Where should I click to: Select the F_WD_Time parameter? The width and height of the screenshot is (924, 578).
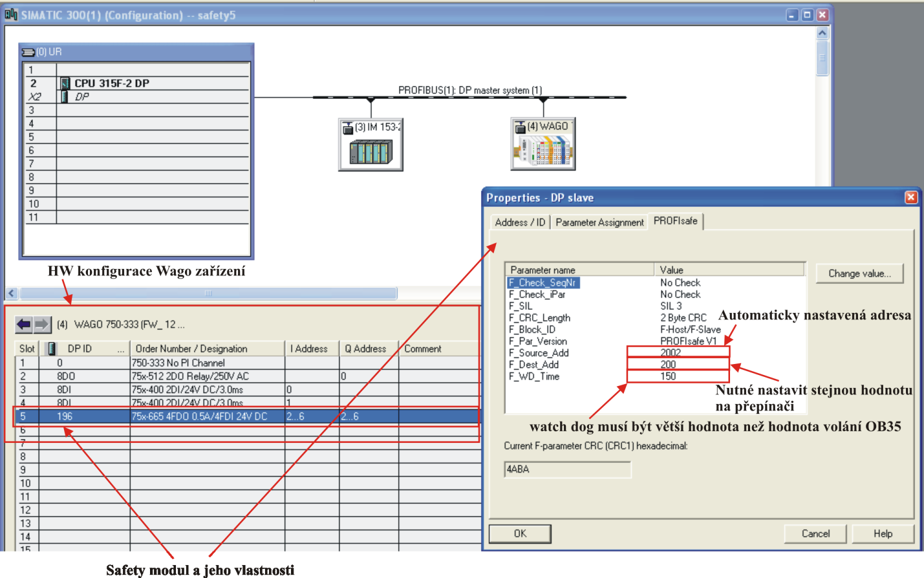[x=533, y=376]
